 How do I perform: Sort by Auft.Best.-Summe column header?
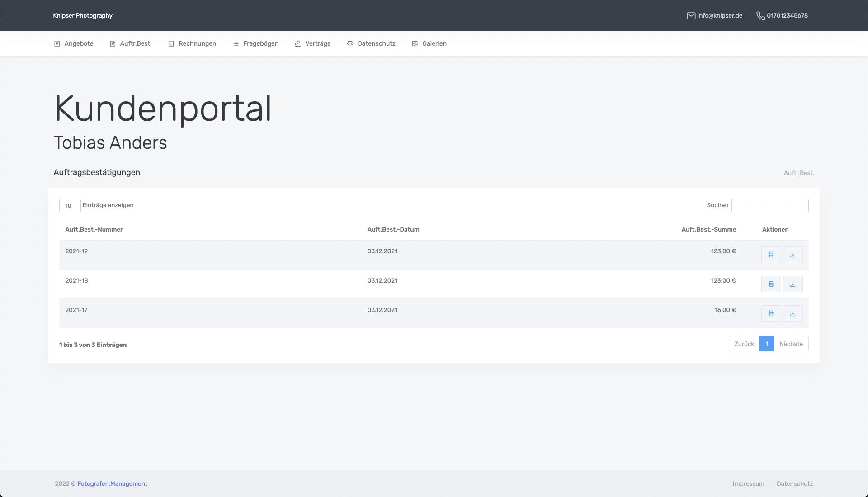(x=708, y=229)
